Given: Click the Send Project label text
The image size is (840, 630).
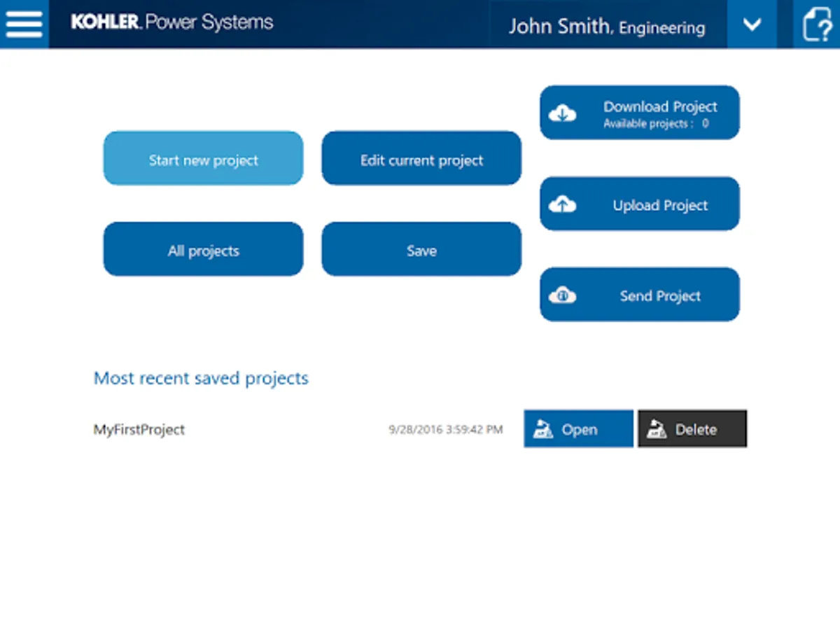Looking at the screenshot, I should tap(660, 296).
